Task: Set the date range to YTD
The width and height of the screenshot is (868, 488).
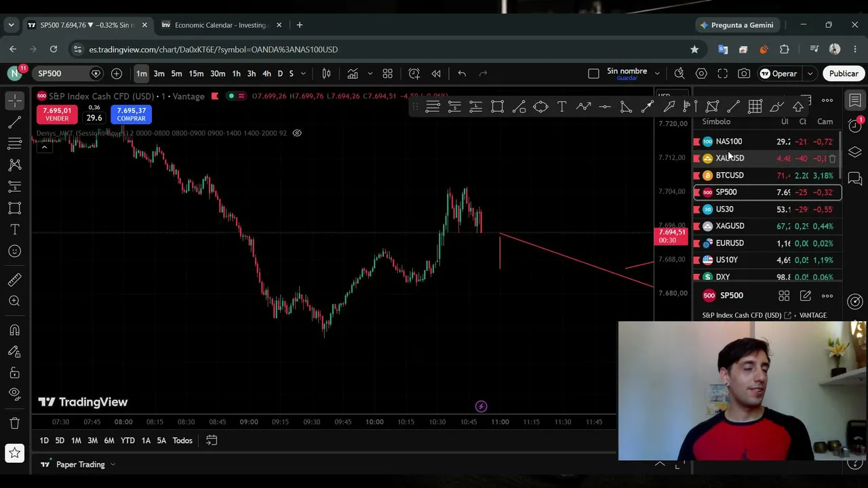Action: (x=127, y=441)
